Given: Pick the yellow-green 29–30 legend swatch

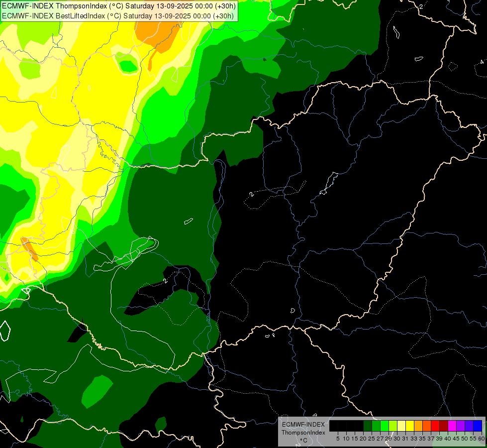Looking at the screenshot, I should (393, 426).
